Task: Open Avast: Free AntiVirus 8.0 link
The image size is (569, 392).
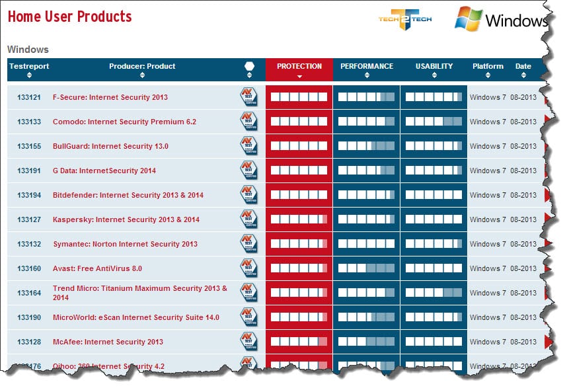Action: tap(97, 268)
